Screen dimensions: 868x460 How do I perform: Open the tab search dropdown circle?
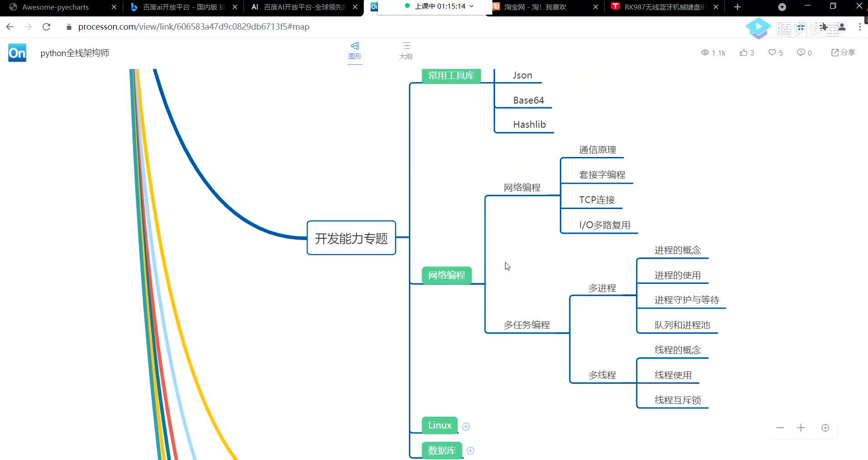(782, 7)
